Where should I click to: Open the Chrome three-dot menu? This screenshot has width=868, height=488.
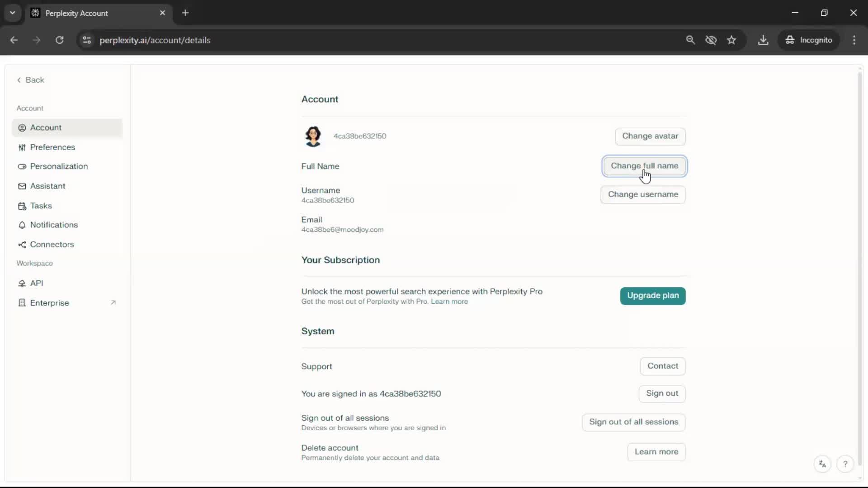854,40
